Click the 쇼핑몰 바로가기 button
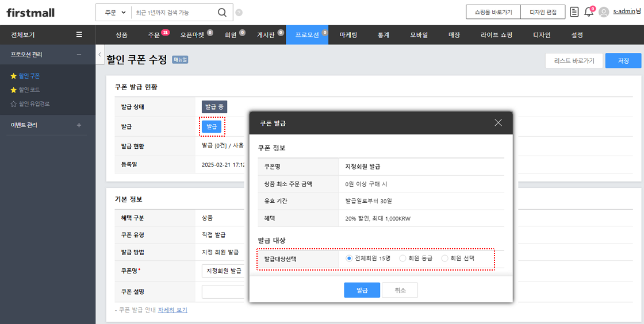The image size is (644, 324). [x=493, y=12]
